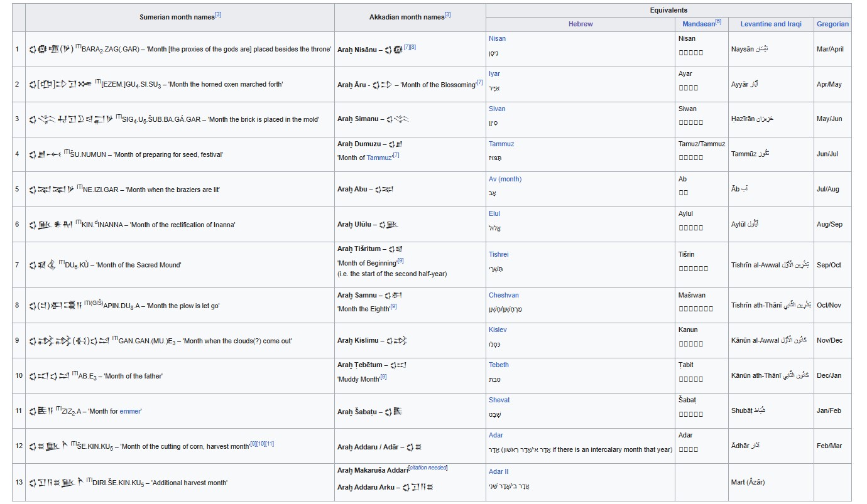Click the Adar II link
867x504 pixels.
[x=499, y=471]
